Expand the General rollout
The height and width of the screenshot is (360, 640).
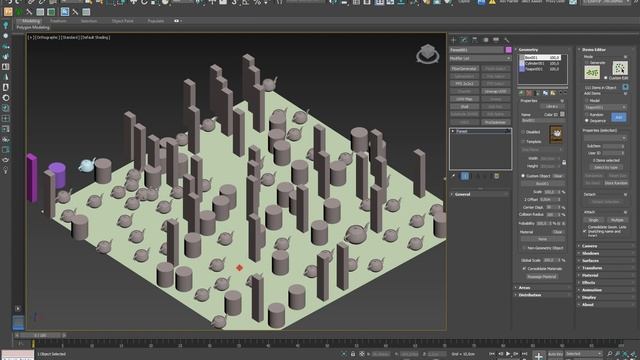point(480,194)
